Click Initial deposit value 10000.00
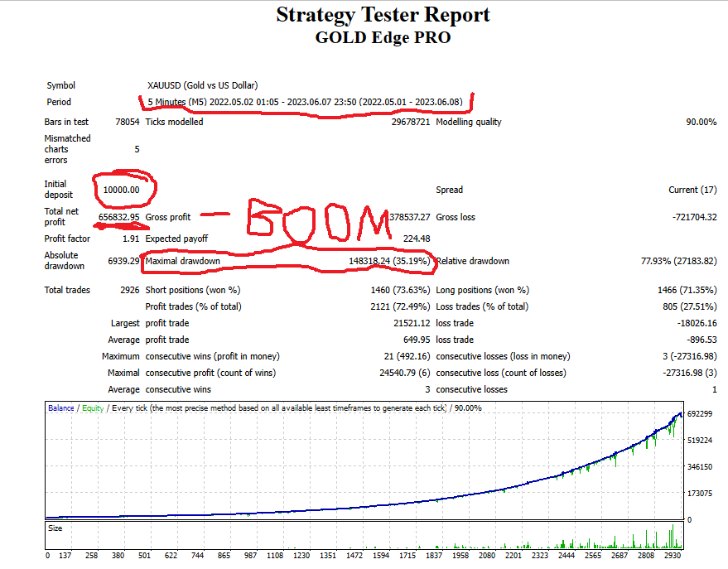The height and width of the screenshot is (569, 728). (121, 190)
